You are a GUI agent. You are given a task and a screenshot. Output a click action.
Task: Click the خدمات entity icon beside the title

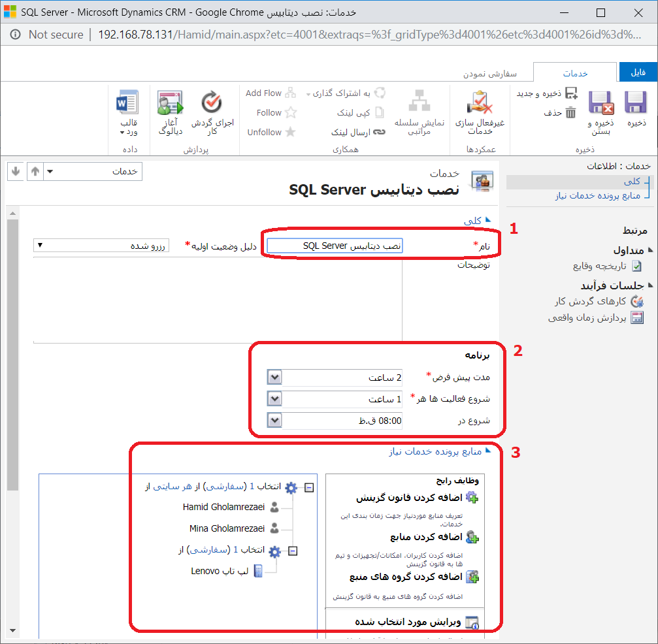[482, 181]
